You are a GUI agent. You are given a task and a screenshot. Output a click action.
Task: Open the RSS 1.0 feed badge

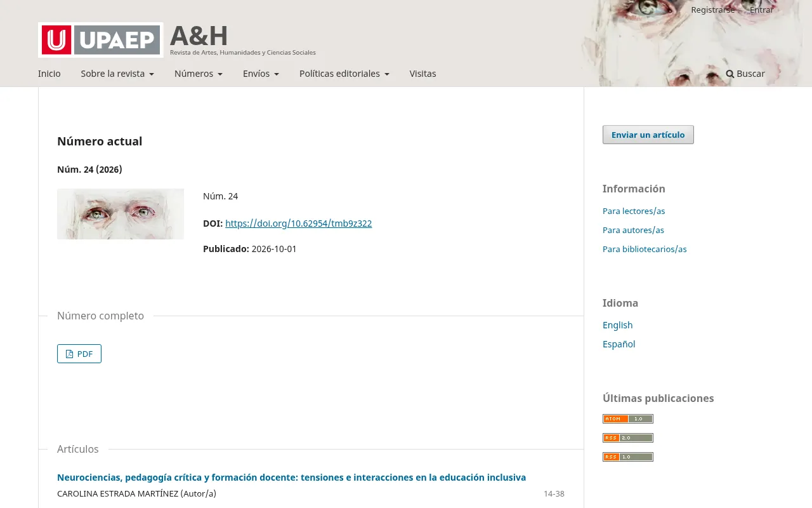(628, 457)
